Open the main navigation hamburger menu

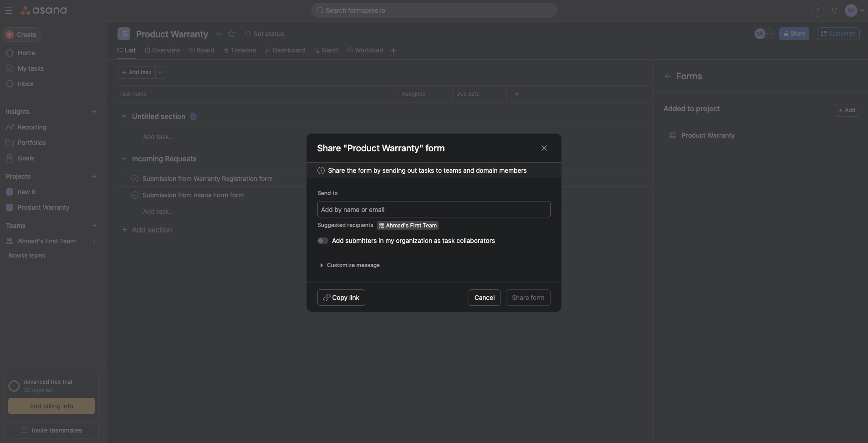click(x=9, y=10)
